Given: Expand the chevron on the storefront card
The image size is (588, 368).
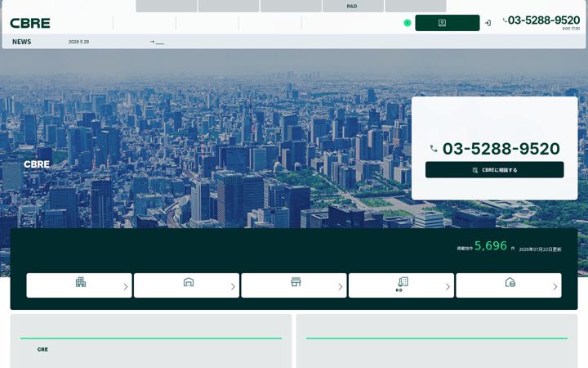Looking at the screenshot, I should click(x=340, y=286).
